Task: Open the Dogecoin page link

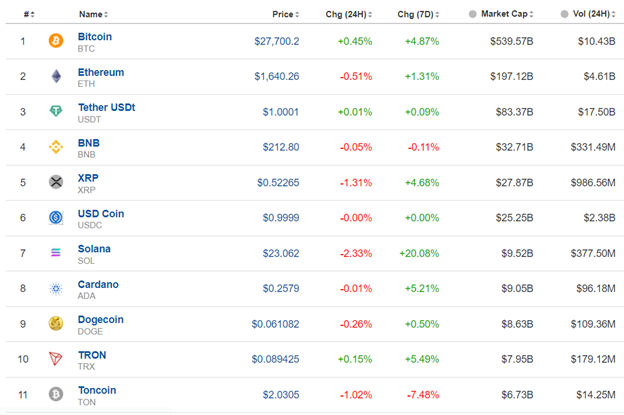Action: (101, 320)
